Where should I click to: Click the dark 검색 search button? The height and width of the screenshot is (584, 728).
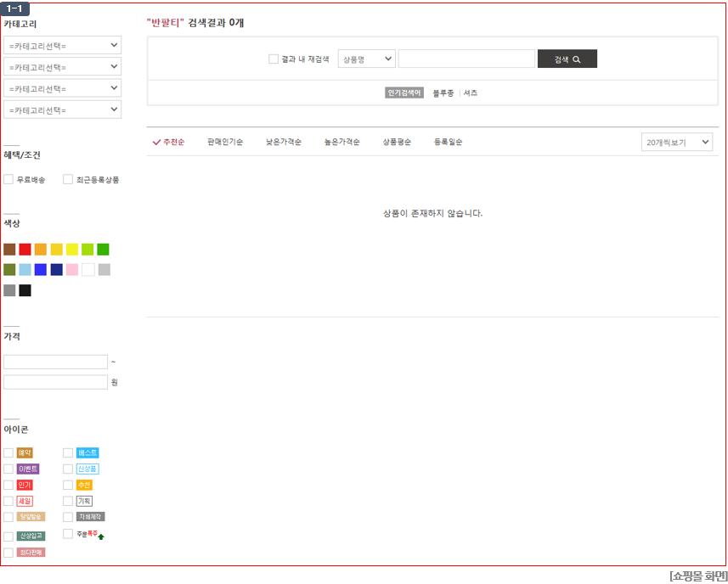pyautogui.click(x=567, y=59)
